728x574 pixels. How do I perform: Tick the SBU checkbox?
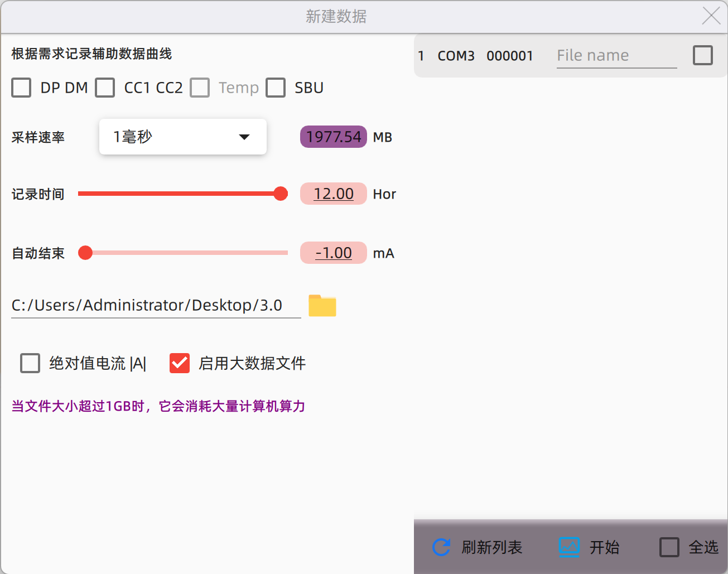(x=276, y=88)
